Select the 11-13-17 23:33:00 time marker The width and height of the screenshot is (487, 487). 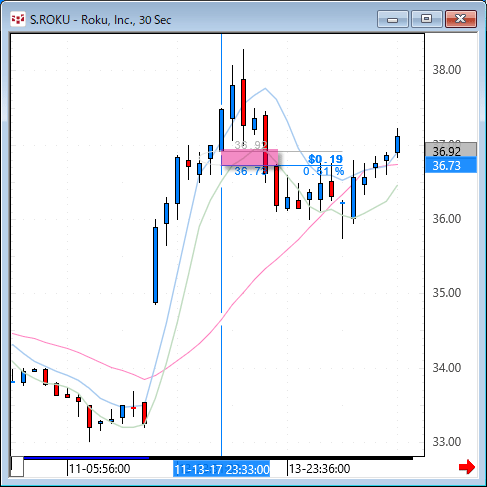click(x=222, y=469)
